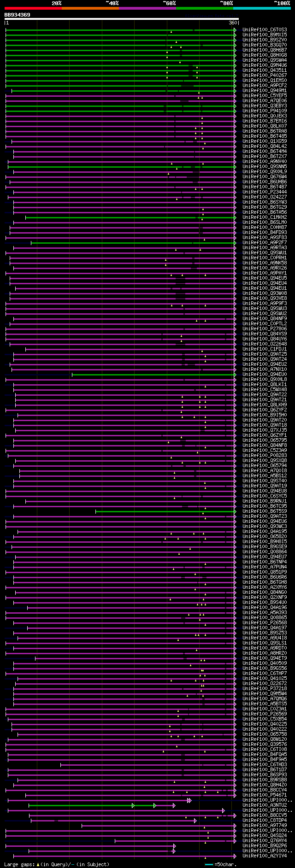Select label UniRef100_A3NTU2
Screen dimensions: 295x868
point(265,805)
